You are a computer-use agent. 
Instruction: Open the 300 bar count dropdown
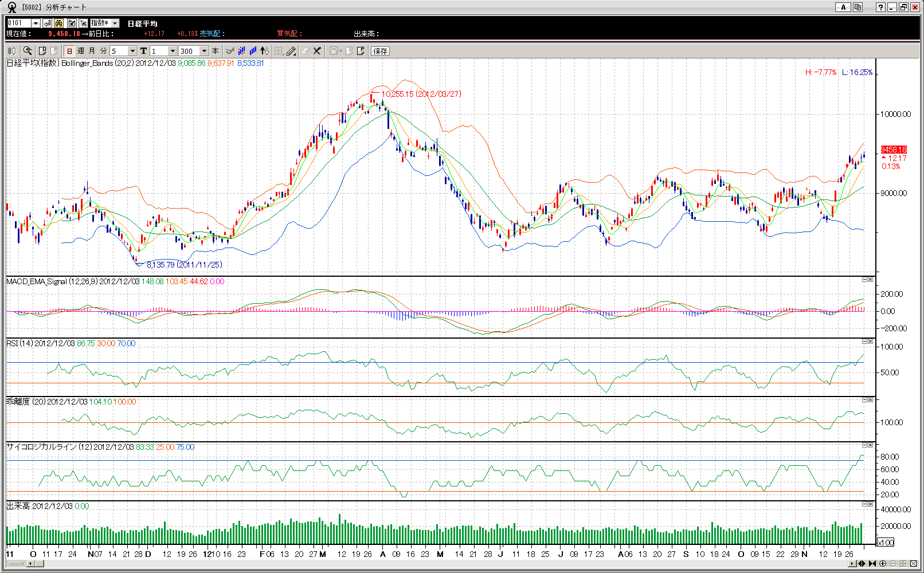(x=204, y=51)
